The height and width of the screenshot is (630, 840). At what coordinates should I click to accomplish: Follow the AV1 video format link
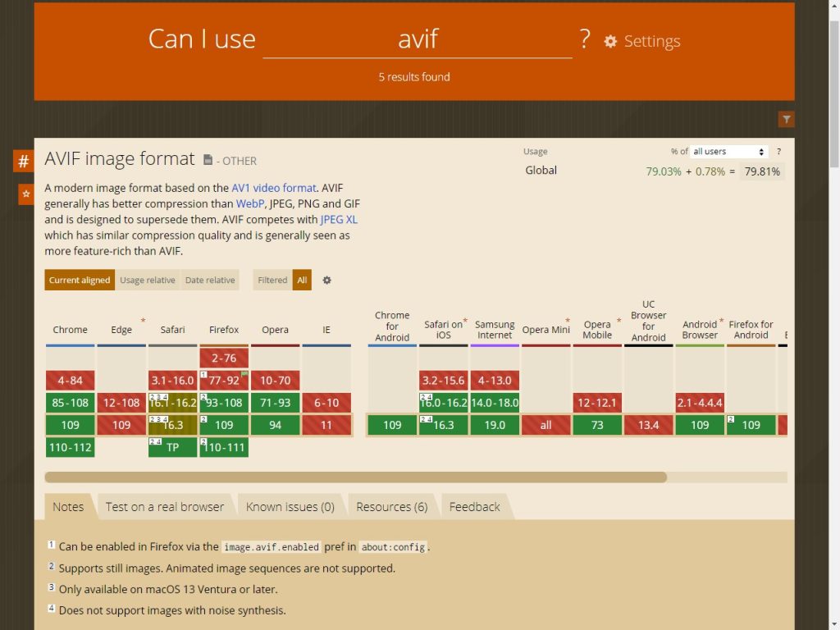point(274,188)
